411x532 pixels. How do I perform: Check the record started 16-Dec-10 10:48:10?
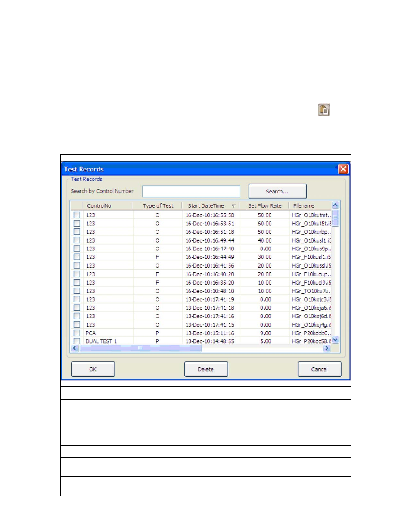[77, 291]
